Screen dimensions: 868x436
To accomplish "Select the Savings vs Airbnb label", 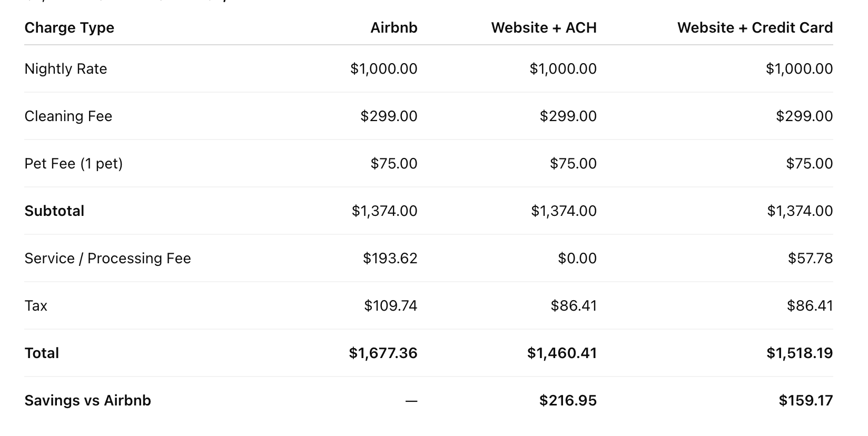I will (x=87, y=401).
